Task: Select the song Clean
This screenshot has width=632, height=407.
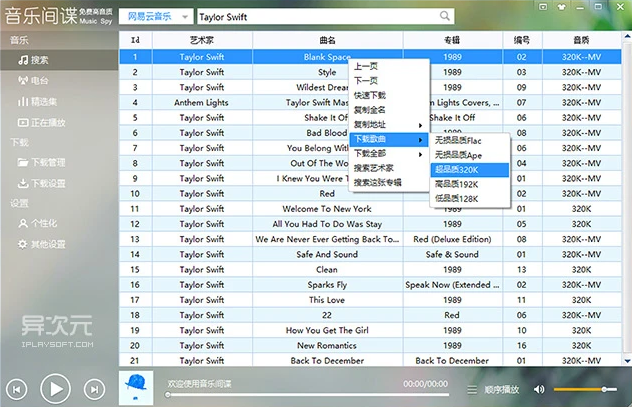Action: (327, 270)
